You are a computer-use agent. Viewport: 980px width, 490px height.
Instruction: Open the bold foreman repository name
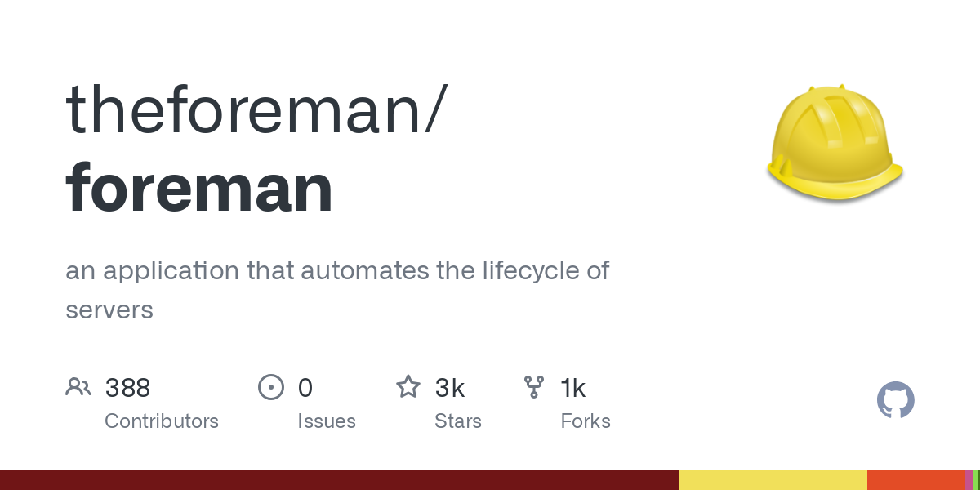tap(199, 189)
